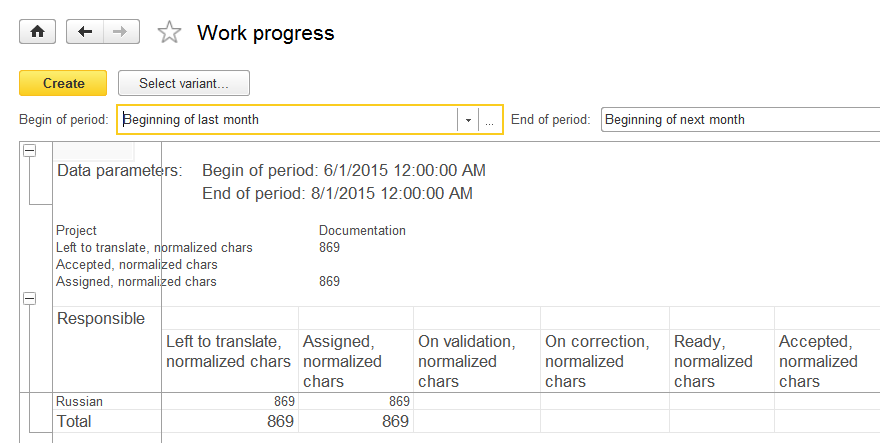Screen dimensions: 880x443
Task: Open the ellipsis chooser for Begin of period
Action: 489,120
